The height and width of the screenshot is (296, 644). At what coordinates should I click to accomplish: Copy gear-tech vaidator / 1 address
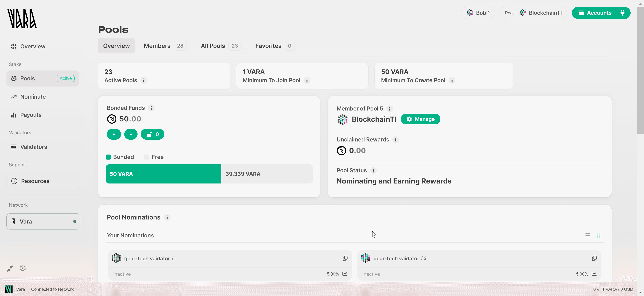coord(345,258)
